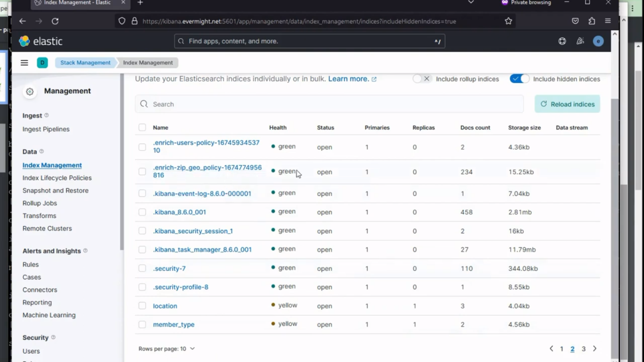Viewport: 644px width, 362px height.
Task: Check the member_type row checkbox
Action: 142,324
